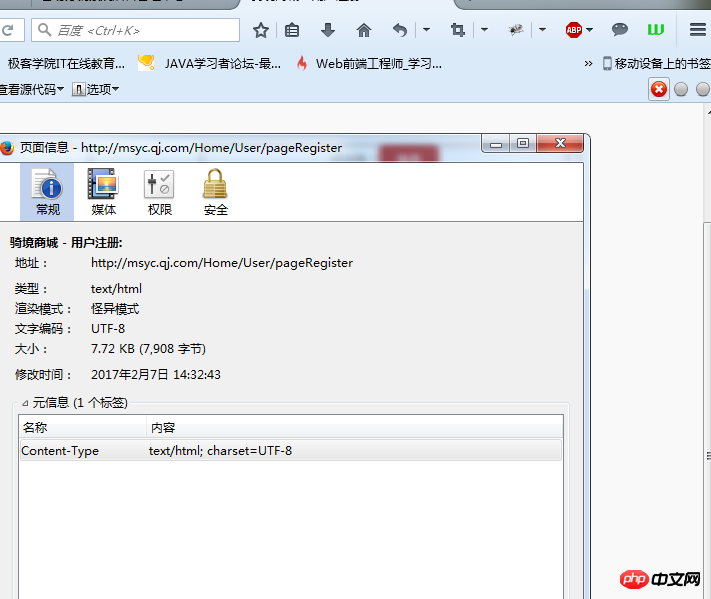
Task: Maximize the 页面信息 dialog
Action: [523, 144]
